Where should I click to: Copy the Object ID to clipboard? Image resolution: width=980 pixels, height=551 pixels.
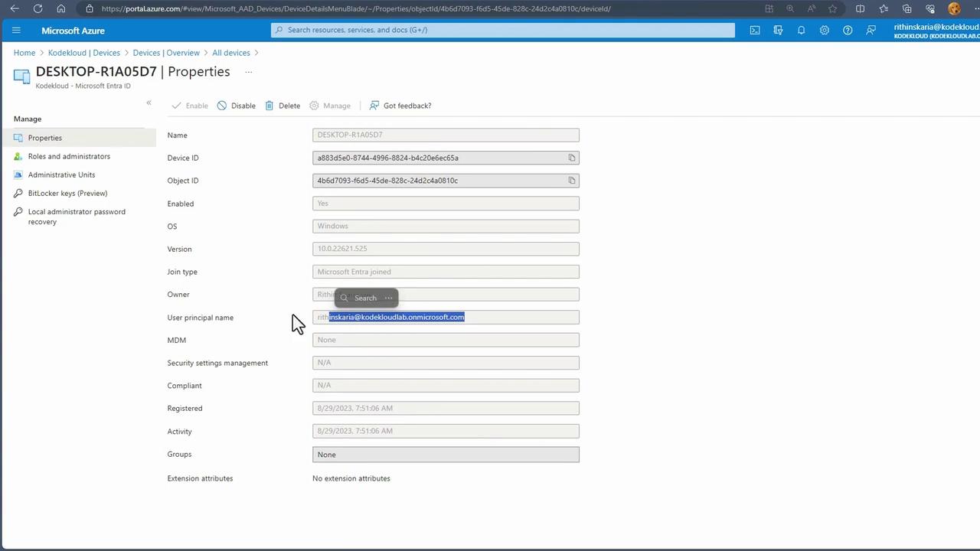(x=571, y=181)
